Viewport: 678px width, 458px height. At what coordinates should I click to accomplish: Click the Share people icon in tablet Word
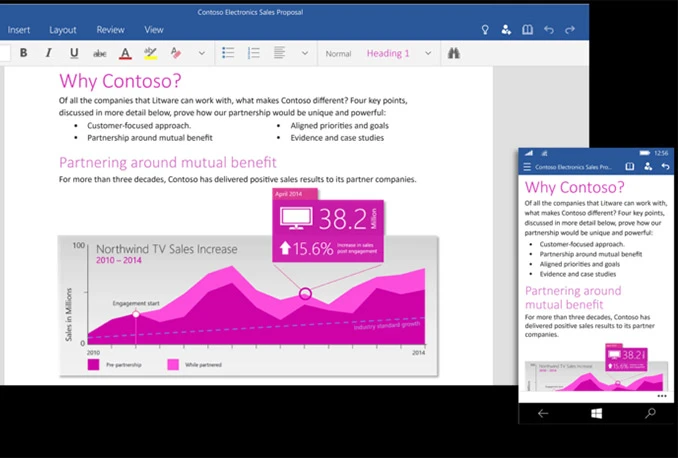(x=506, y=30)
